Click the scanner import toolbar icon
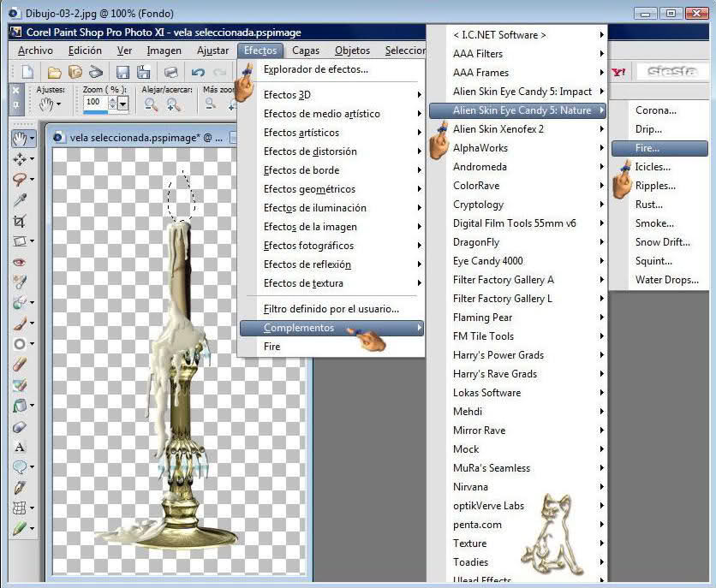The image size is (716, 588). [x=96, y=72]
